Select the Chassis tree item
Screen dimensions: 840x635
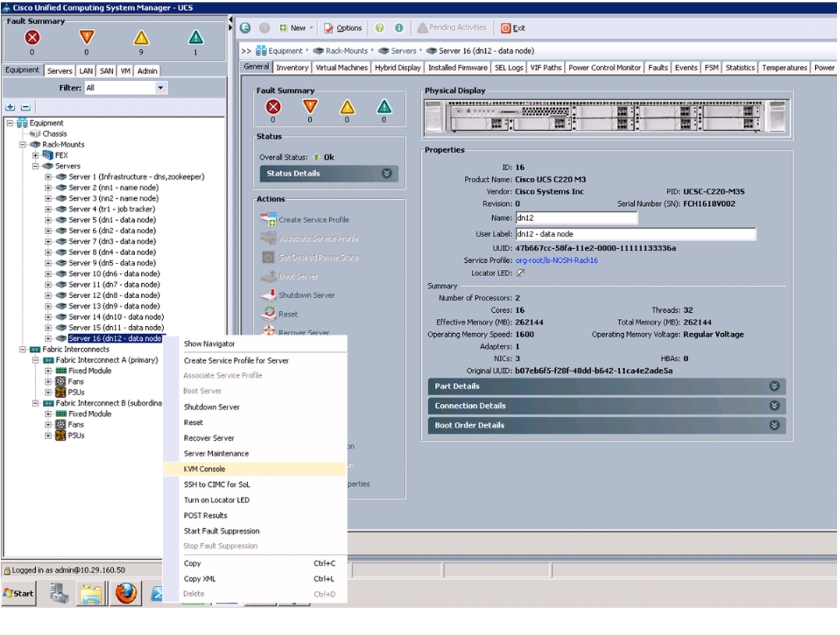tap(55, 134)
